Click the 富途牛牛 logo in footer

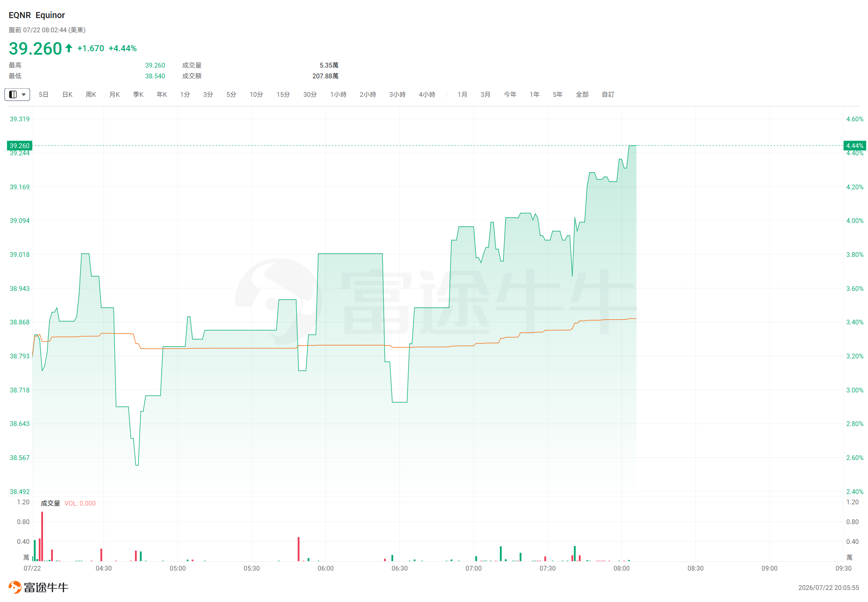click(39, 587)
